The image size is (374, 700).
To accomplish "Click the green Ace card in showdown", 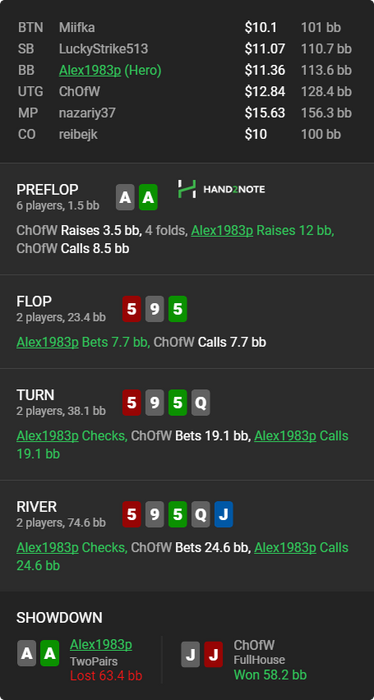I will (x=50, y=653).
